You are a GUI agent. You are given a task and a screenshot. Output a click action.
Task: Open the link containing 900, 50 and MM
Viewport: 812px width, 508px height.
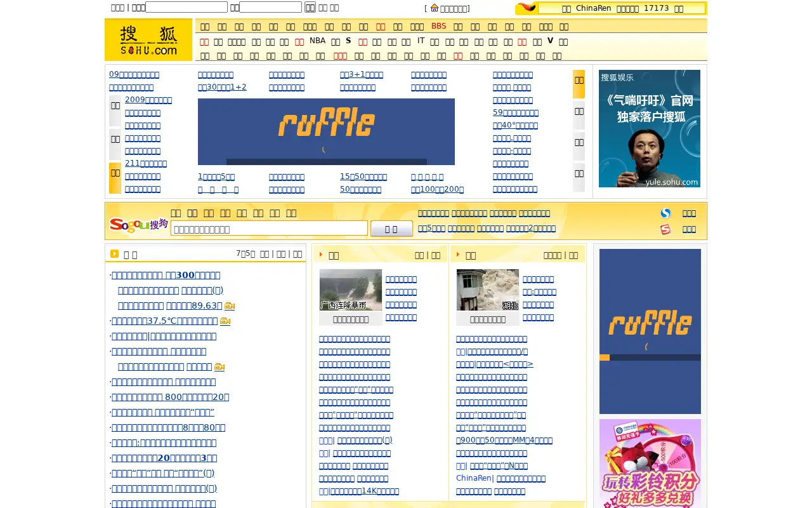[504, 441]
